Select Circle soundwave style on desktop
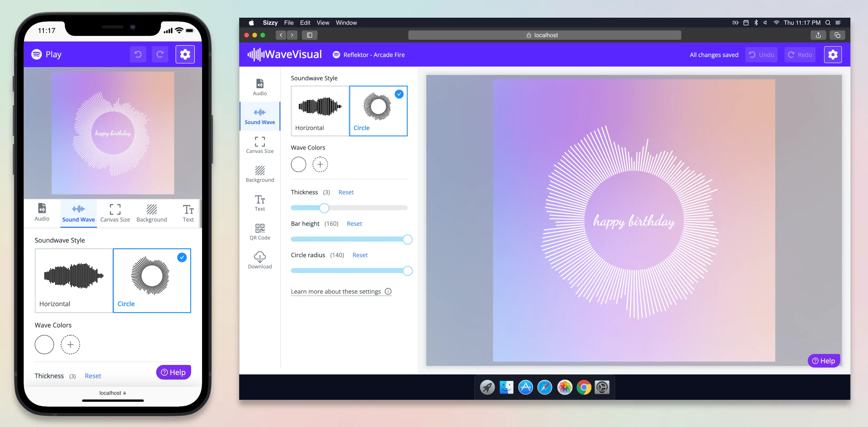Viewport: 868px width, 427px height. (x=378, y=111)
